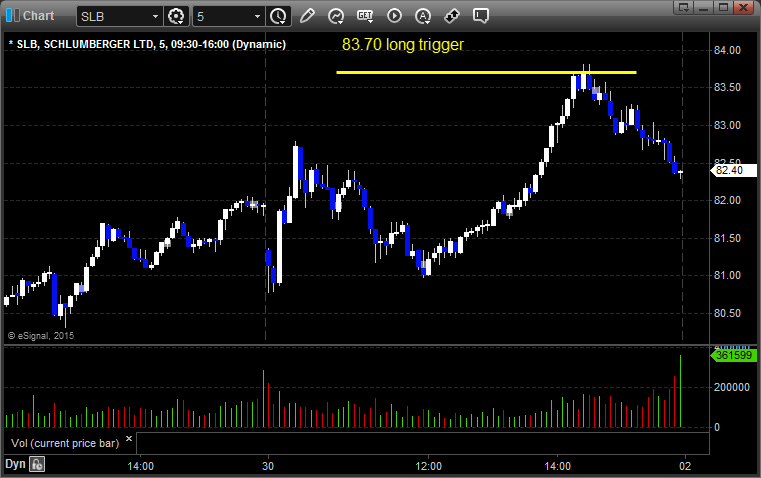Maximize the chart window
The height and width of the screenshot is (478, 761).
[x=724, y=7]
